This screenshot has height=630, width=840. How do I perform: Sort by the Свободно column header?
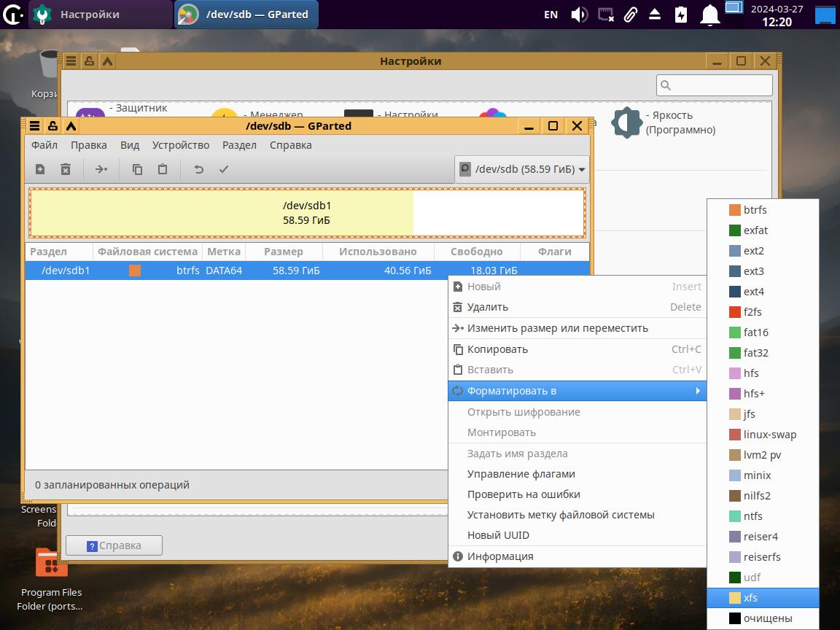point(476,252)
